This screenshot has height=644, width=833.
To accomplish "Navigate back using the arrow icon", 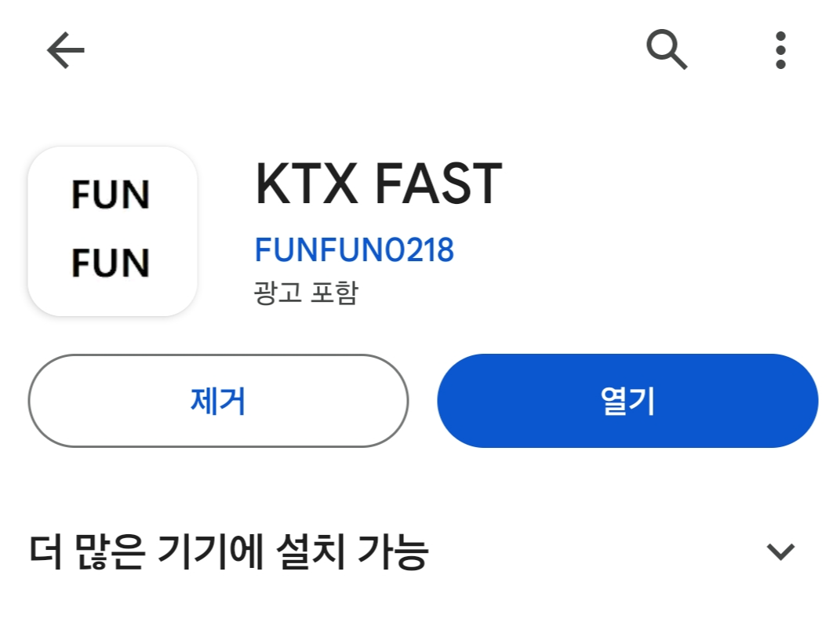I will tap(65, 49).
